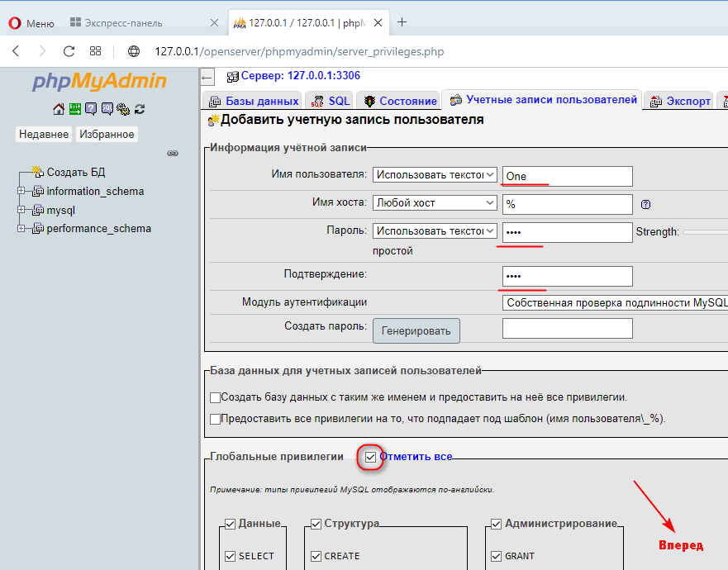This screenshot has height=570, width=728.
Task: Click the information_schema database icon
Action: point(38,191)
